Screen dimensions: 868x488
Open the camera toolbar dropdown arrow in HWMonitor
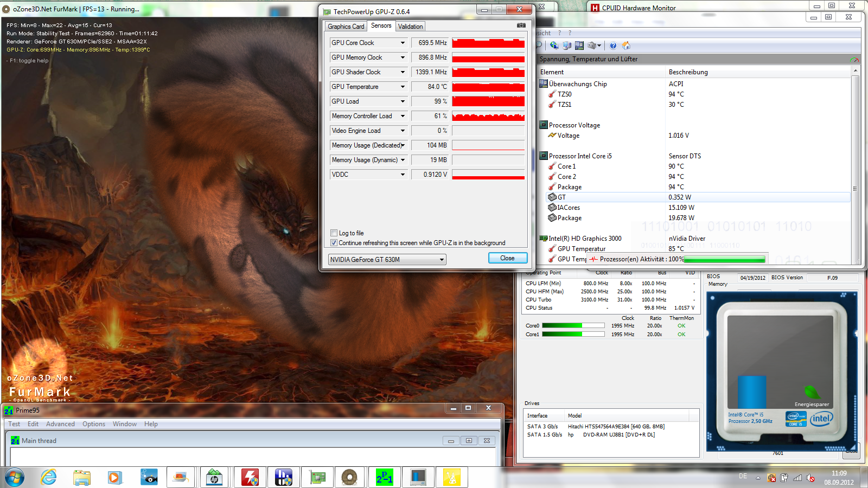tap(599, 46)
